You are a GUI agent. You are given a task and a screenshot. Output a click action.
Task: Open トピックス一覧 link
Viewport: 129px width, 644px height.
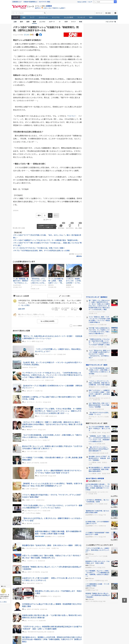click(x=111, y=22)
